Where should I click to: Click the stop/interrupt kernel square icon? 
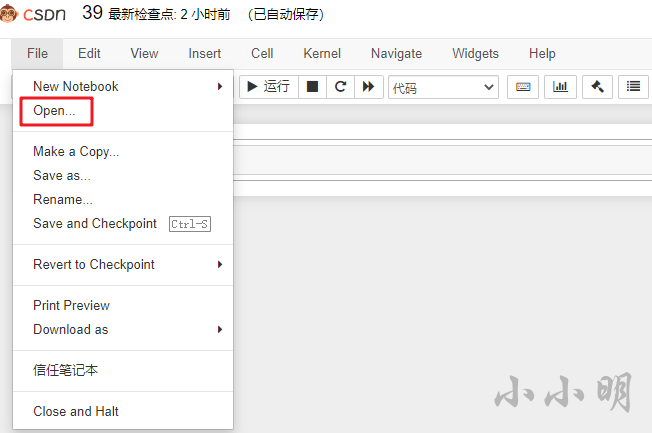[312, 87]
